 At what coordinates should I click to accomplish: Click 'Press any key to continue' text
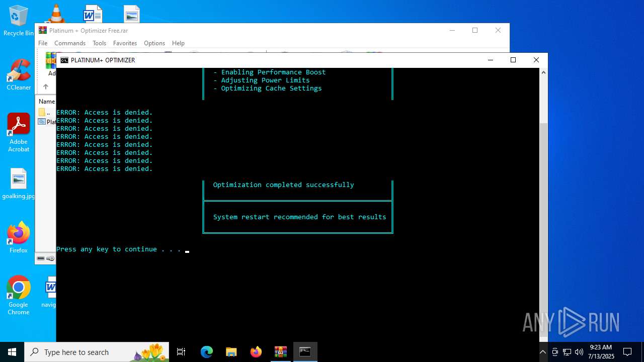[118, 249]
